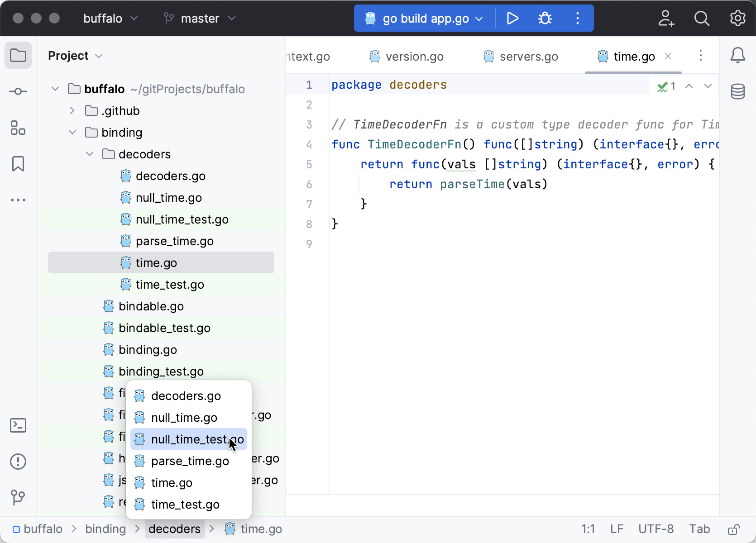Toggle the read-only lock icon in the status bar
The height and width of the screenshot is (543, 756).
click(734, 529)
